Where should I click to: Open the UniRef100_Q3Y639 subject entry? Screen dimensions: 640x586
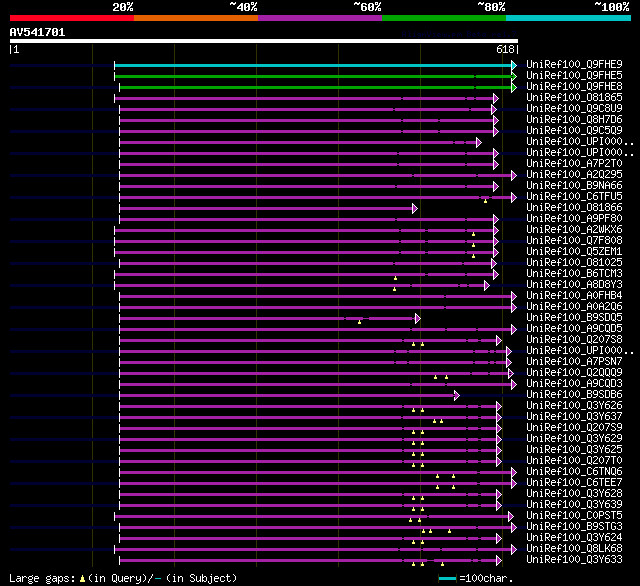pyautogui.click(x=574, y=505)
